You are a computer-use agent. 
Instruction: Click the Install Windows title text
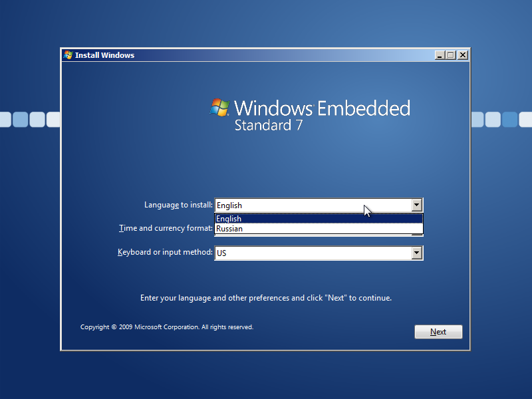[x=104, y=55]
